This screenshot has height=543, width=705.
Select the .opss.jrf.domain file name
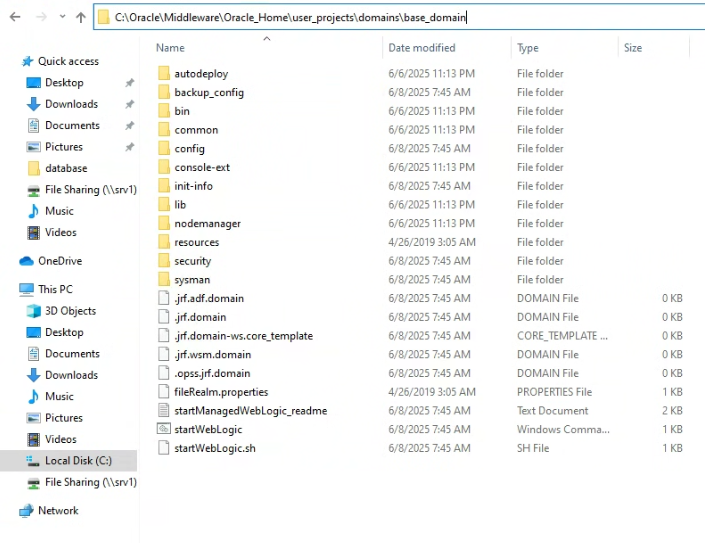coord(212,373)
